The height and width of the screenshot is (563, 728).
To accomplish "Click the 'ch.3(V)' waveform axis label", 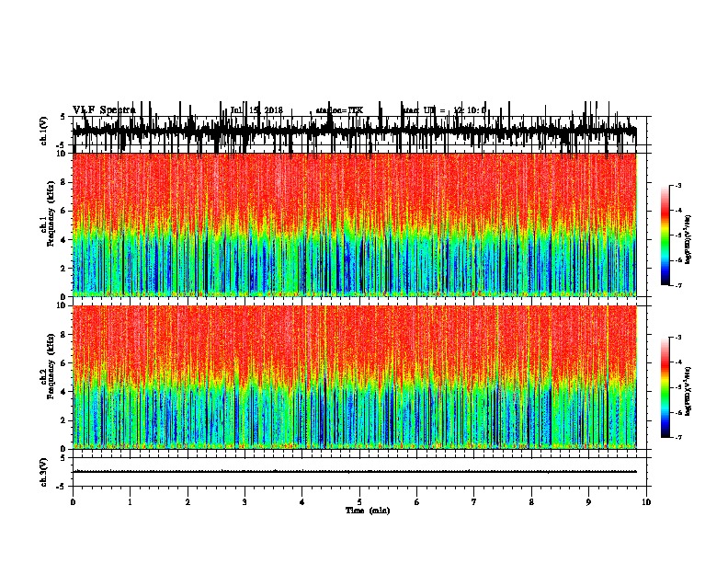I will pyautogui.click(x=43, y=472).
